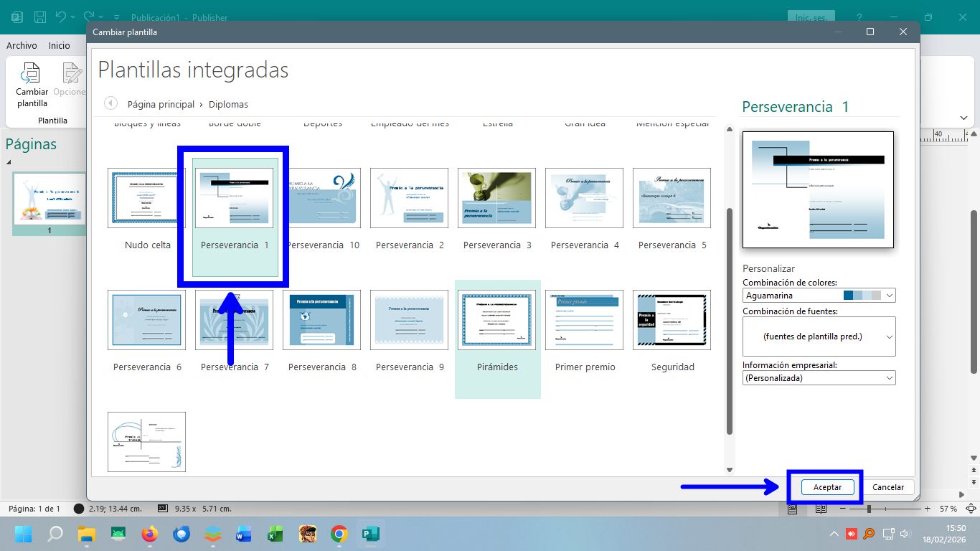
Task: Switch to the Inicio ribbon tab
Action: pyautogui.click(x=60, y=45)
